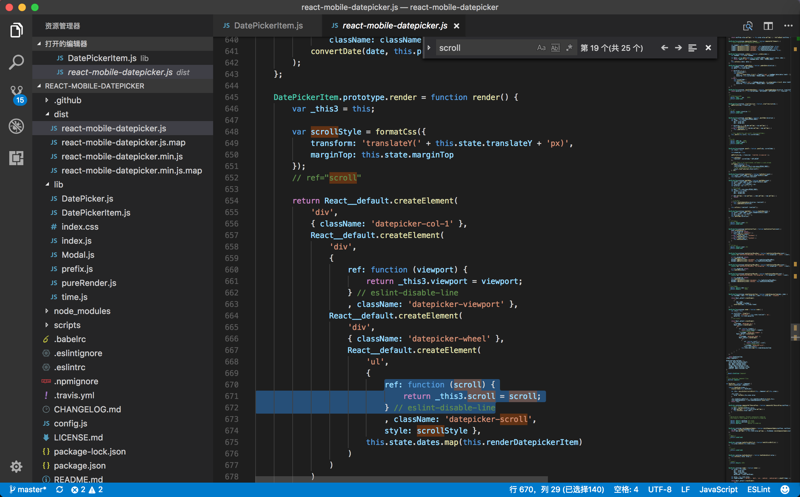Open the Explorer view in activity bar
Screen dimensions: 800x497
coord(16,30)
